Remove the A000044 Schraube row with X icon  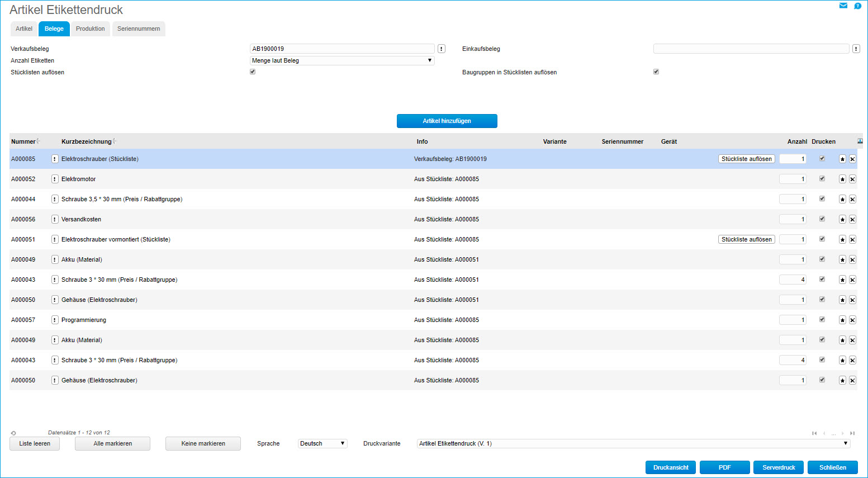point(852,200)
